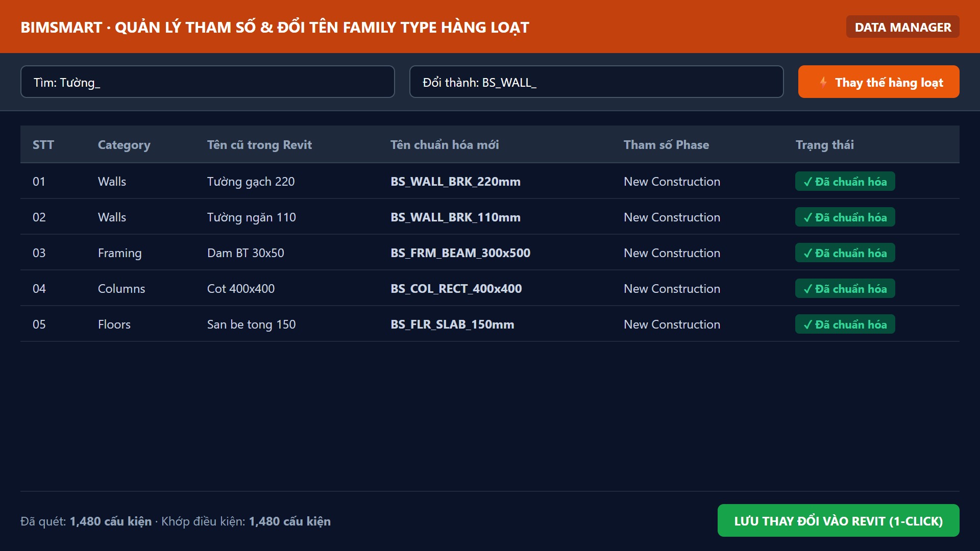Select the old name 'San be tong 150'
This screenshot has width=980, height=551.
[x=251, y=324]
